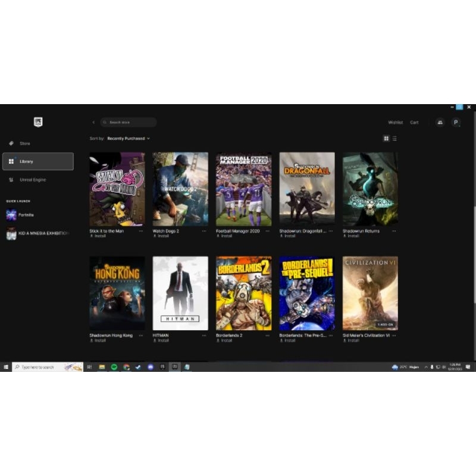The image size is (476, 476).
Task: Open options menu for Sid Meier's Civilization VI
Action: coord(394,336)
